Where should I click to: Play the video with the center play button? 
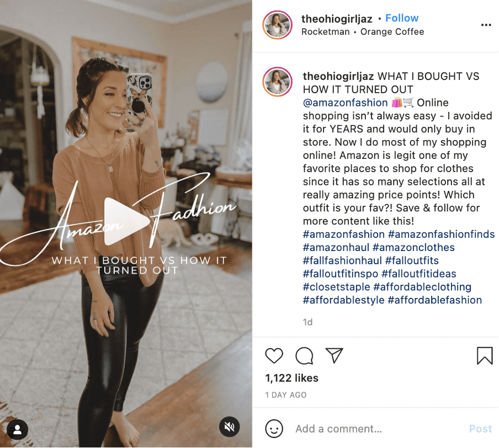[x=126, y=221]
